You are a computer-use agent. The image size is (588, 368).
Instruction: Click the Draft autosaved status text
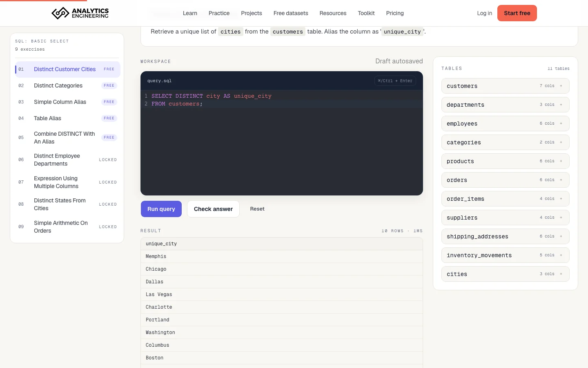tap(399, 61)
